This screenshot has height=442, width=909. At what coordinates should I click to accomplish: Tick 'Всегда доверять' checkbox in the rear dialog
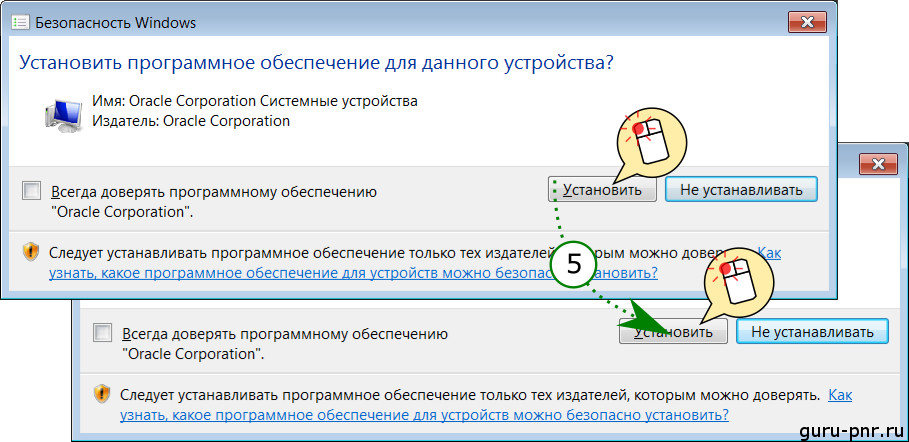102,333
